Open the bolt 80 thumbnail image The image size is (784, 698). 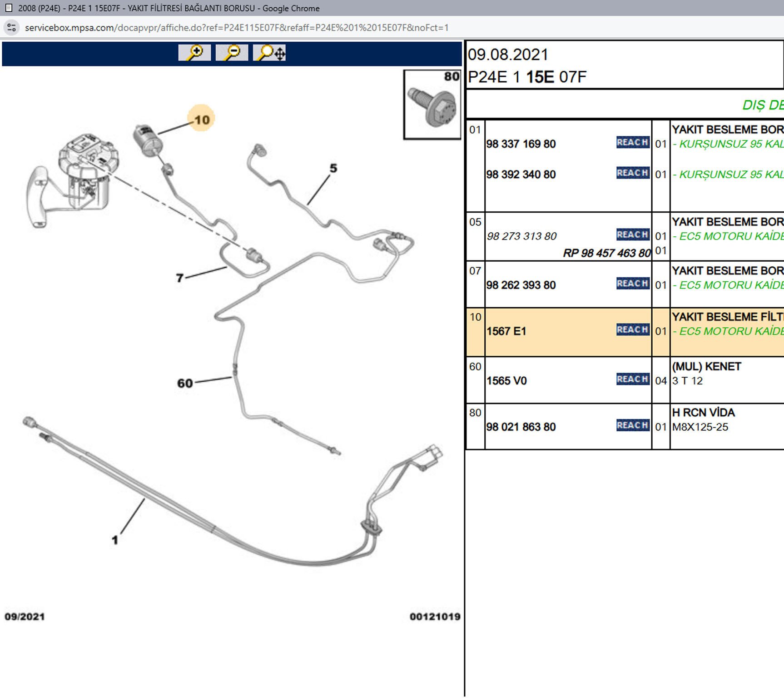pos(432,105)
